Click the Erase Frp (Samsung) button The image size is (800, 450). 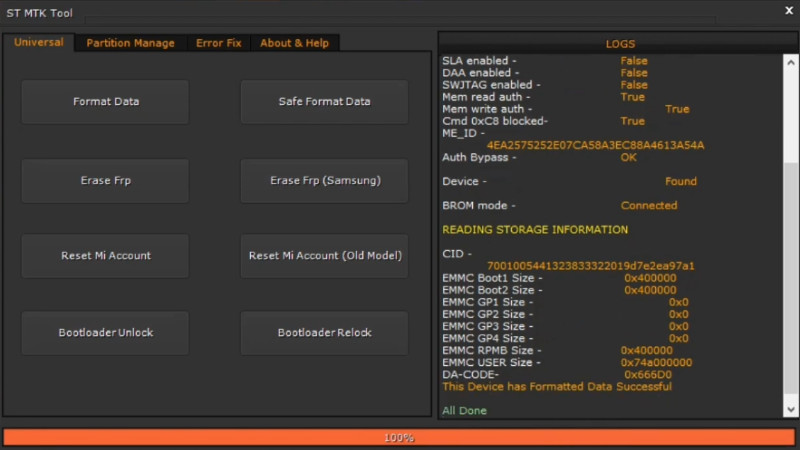click(324, 181)
